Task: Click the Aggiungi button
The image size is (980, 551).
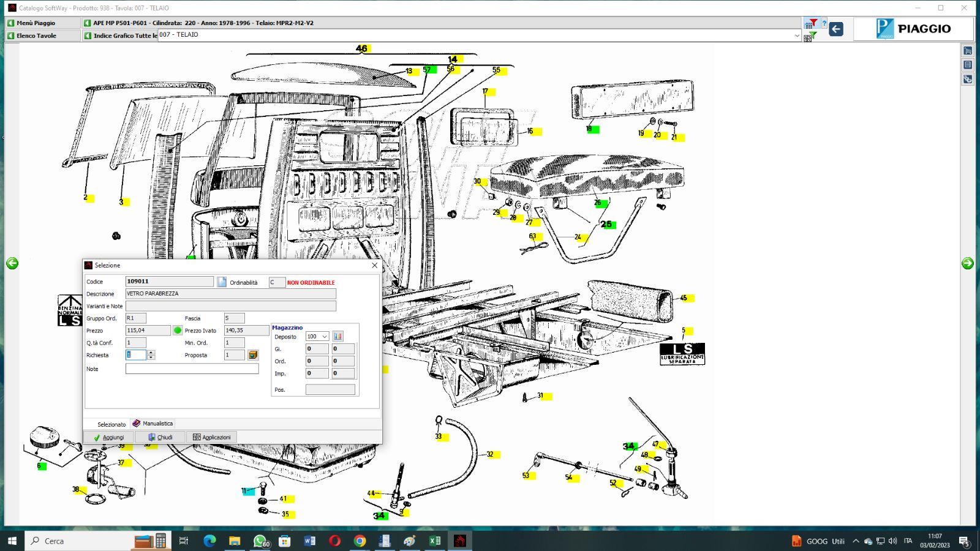Action: 108,437
